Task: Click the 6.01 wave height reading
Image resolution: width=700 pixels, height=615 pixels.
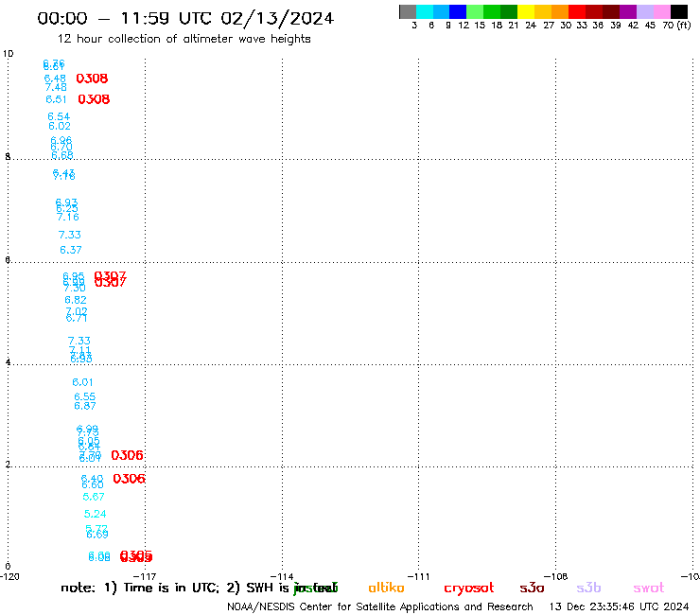Action: click(x=82, y=382)
